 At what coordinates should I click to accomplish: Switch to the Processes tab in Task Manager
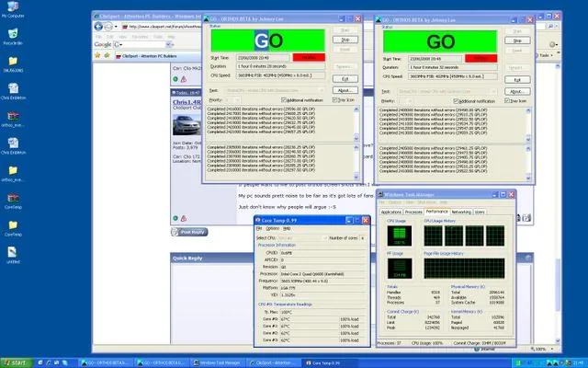click(413, 213)
